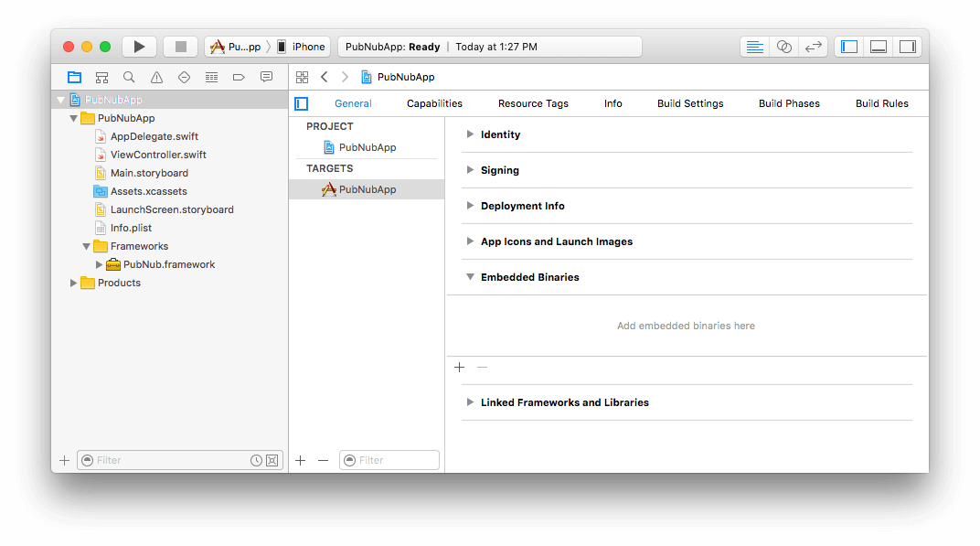Open the Report navigator (speech bubble)
This screenshot has width=980, height=546.
click(266, 77)
